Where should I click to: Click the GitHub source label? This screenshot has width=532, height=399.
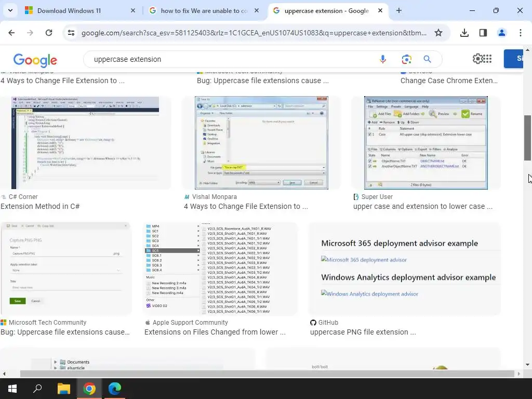[x=328, y=322]
